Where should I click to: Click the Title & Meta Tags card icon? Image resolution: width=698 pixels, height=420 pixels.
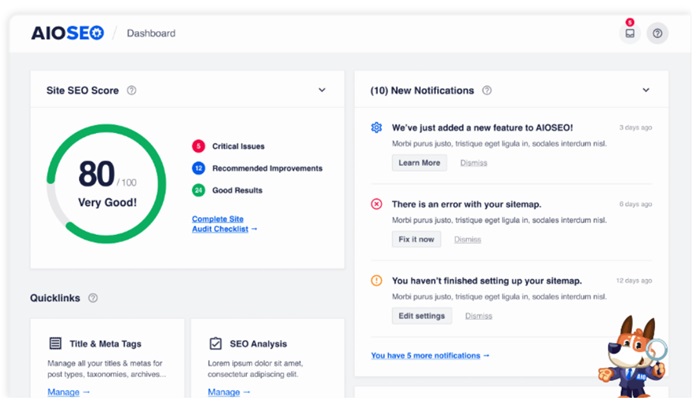point(55,343)
